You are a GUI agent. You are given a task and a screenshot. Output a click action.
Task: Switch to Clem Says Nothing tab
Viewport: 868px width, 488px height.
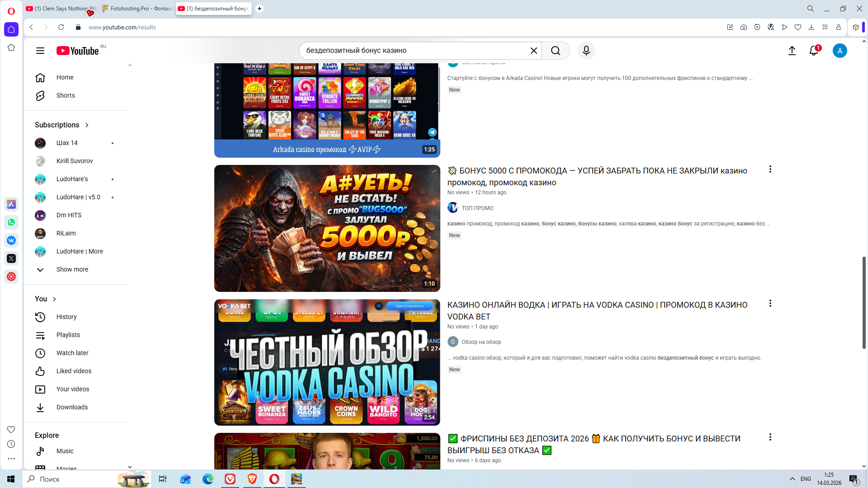coord(61,9)
